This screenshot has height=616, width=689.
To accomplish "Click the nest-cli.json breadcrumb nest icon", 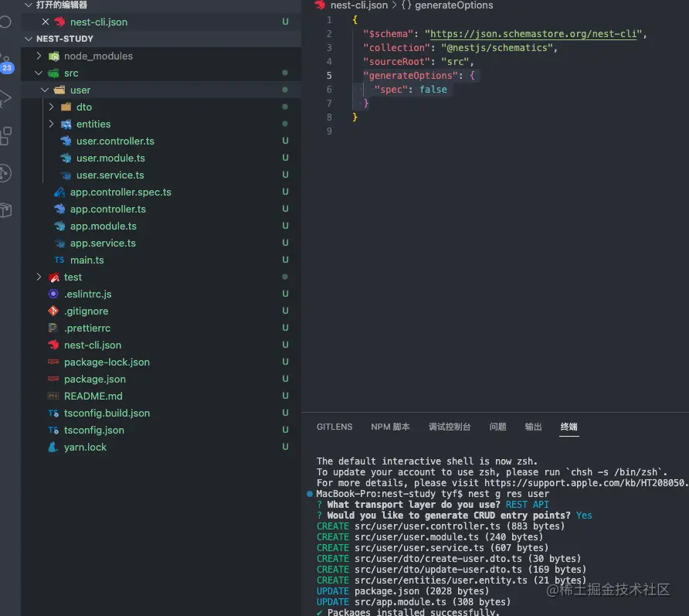I will pos(320,5).
